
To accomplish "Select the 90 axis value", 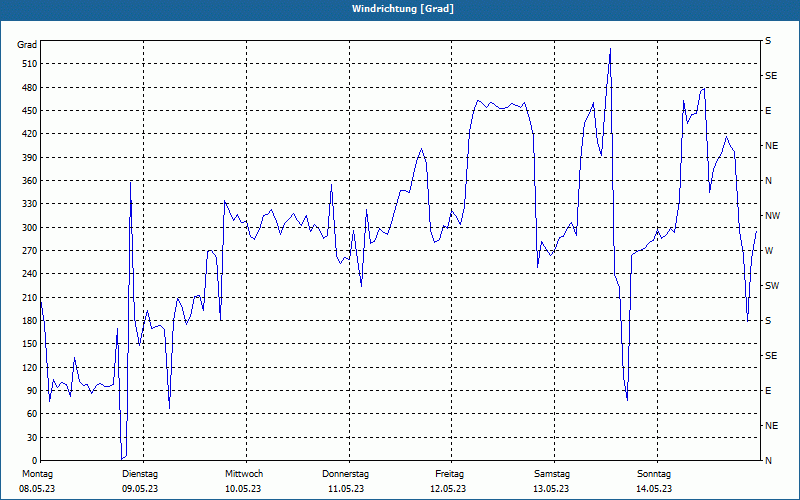I will tap(32, 391).
